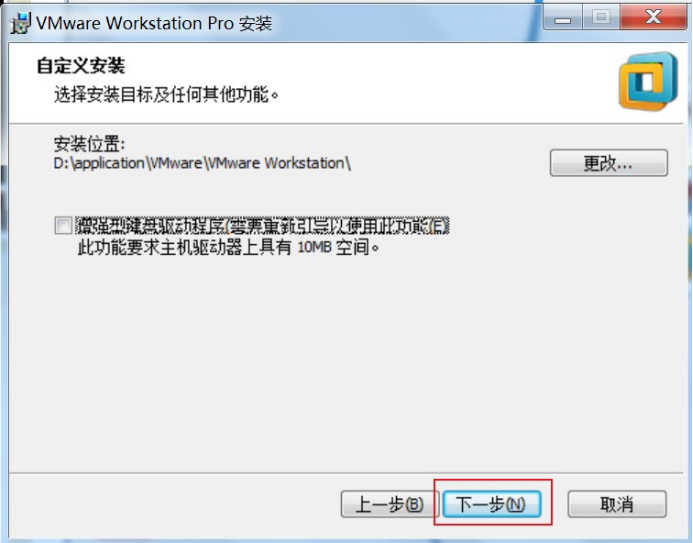
Task: Go back with 上一步(B)
Action: tap(389, 504)
